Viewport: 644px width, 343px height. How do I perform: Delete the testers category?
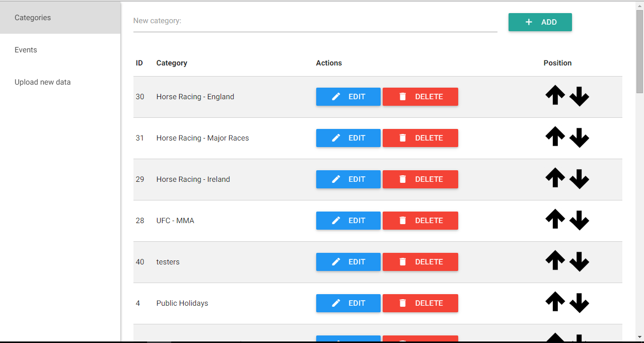coord(420,262)
